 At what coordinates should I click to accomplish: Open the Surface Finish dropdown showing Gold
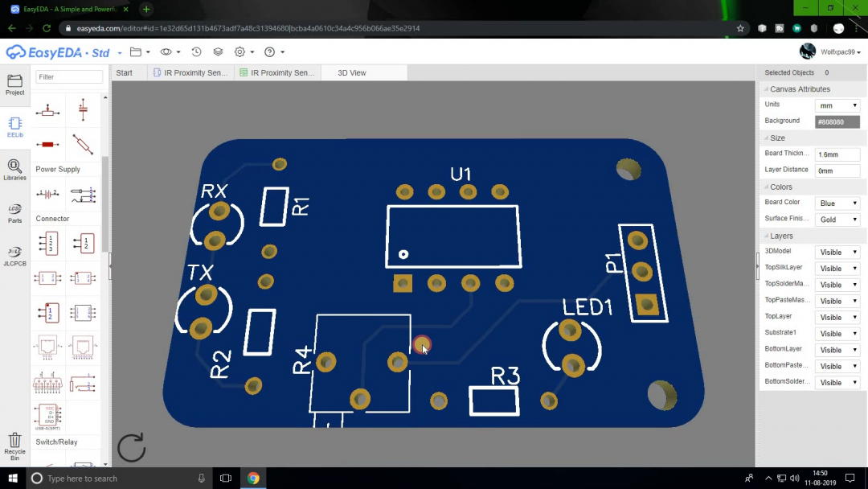837,219
